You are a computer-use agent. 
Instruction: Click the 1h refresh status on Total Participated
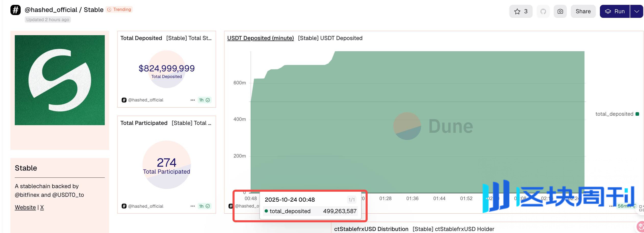(x=204, y=206)
